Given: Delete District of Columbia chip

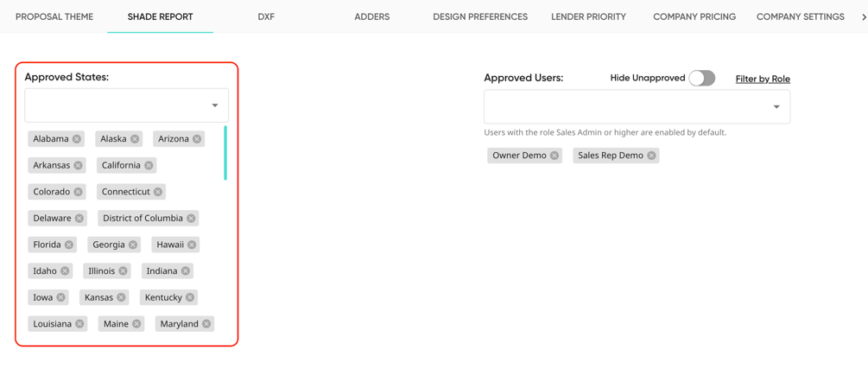Looking at the screenshot, I should [191, 219].
